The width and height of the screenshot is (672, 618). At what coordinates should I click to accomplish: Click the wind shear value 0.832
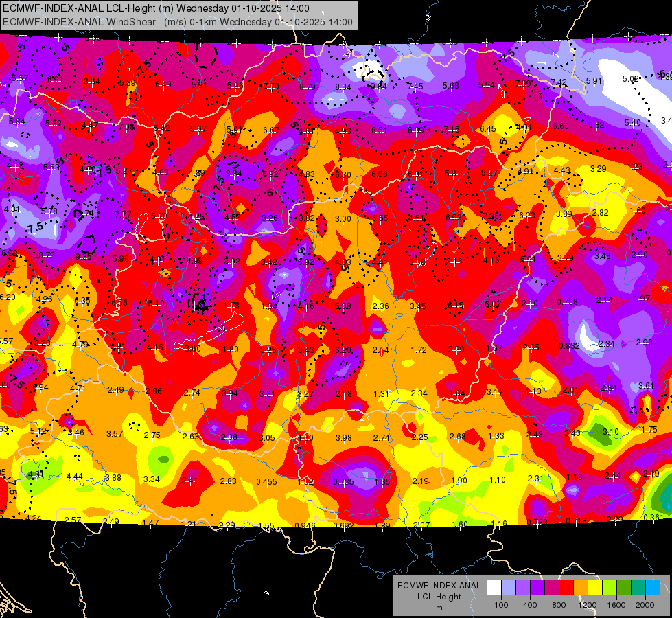[x=570, y=345]
